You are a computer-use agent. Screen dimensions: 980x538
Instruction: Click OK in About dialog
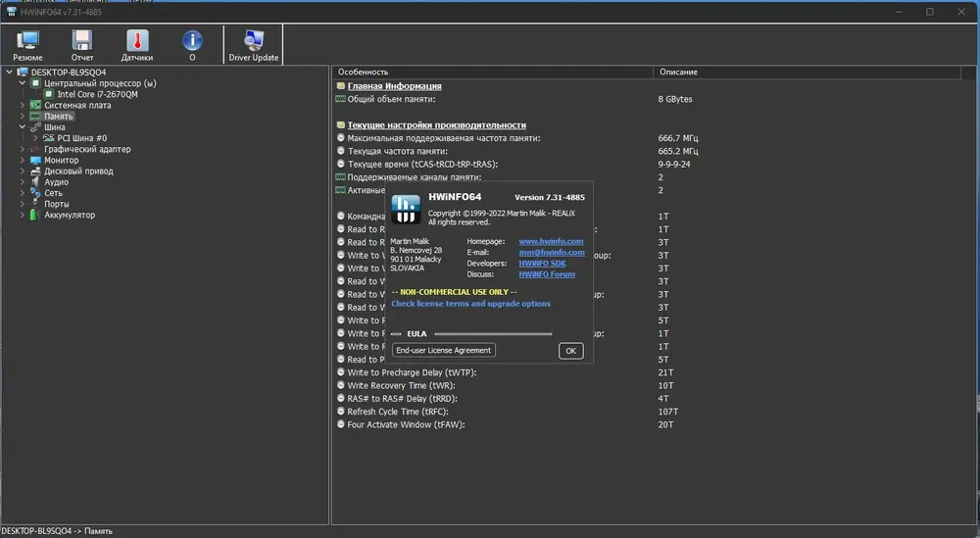click(x=570, y=351)
